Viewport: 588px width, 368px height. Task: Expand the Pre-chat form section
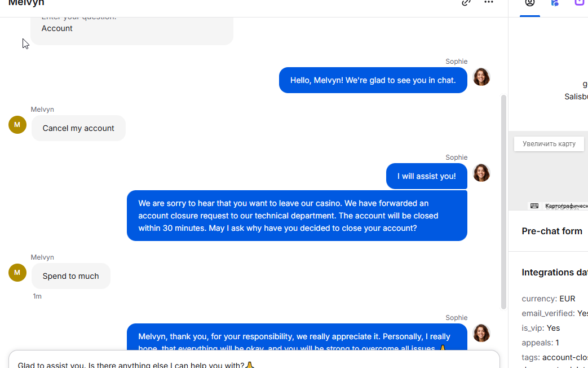pyautogui.click(x=552, y=231)
